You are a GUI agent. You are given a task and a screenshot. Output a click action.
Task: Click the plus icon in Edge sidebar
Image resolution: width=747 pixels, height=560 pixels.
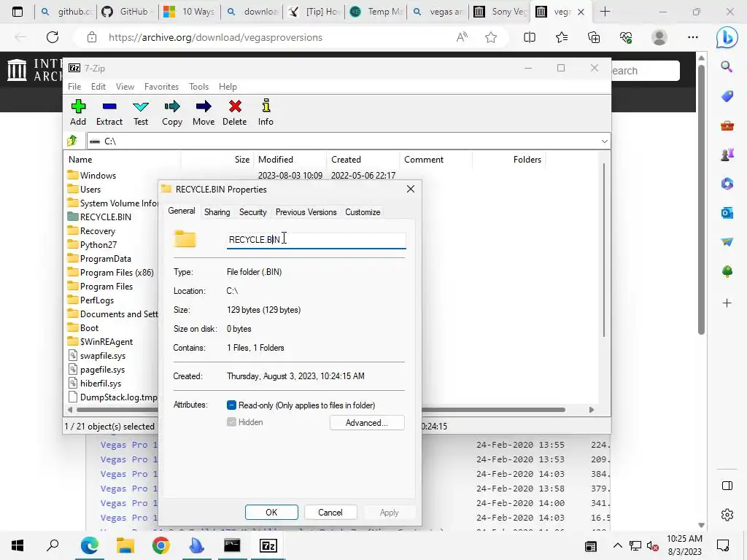727,303
